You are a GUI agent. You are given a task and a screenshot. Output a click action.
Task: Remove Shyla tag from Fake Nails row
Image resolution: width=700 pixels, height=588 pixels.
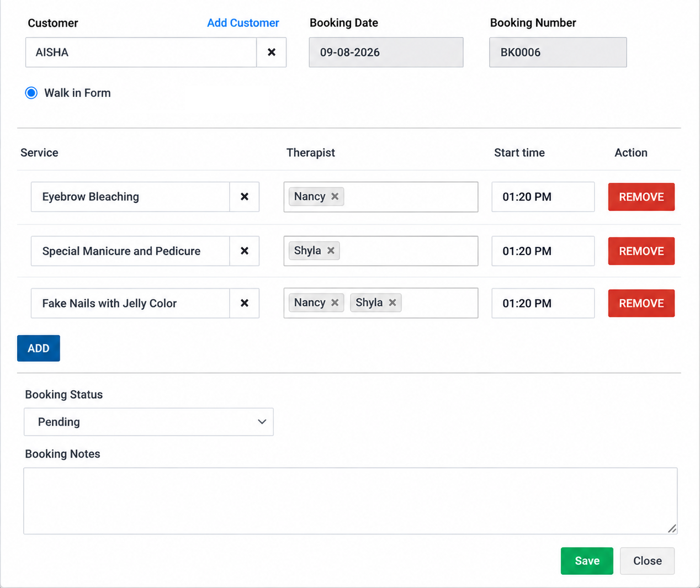(393, 303)
